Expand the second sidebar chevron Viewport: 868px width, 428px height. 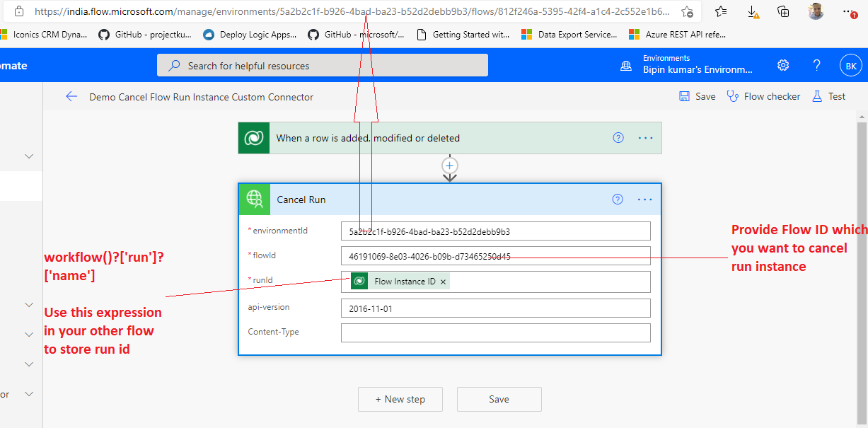point(29,305)
